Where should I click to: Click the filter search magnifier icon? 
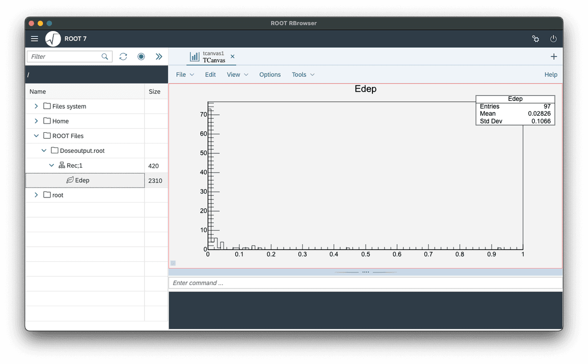105,57
